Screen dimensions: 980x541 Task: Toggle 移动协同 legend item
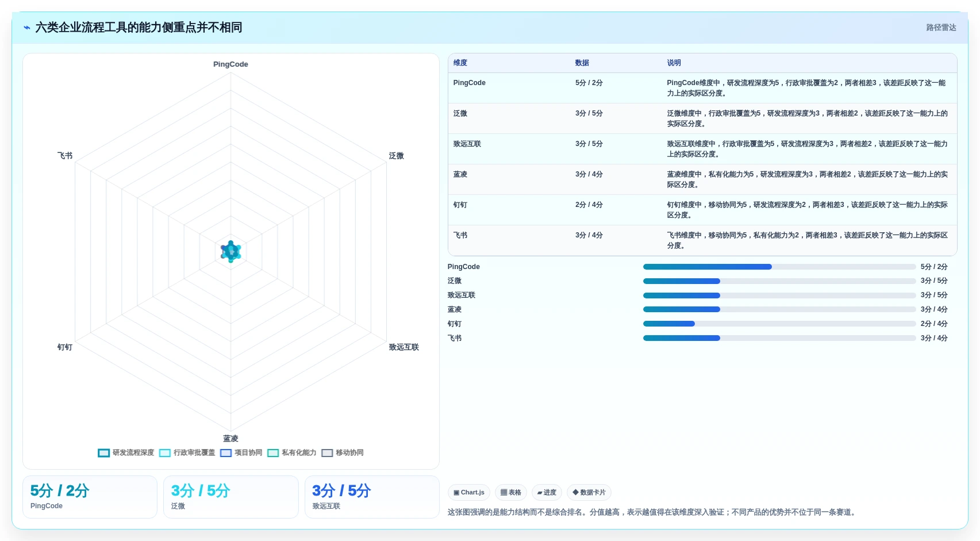click(x=343, y=453)
